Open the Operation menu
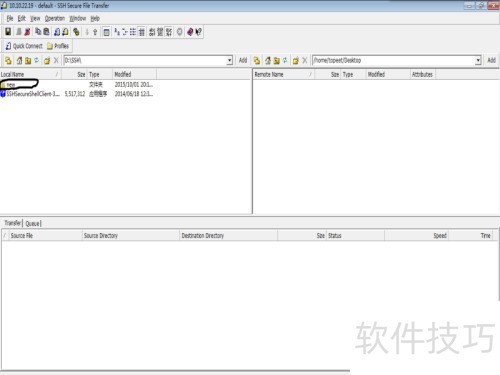Image resolution: width=500 pixels, height=375 pixels. click(x=55, y=18)
